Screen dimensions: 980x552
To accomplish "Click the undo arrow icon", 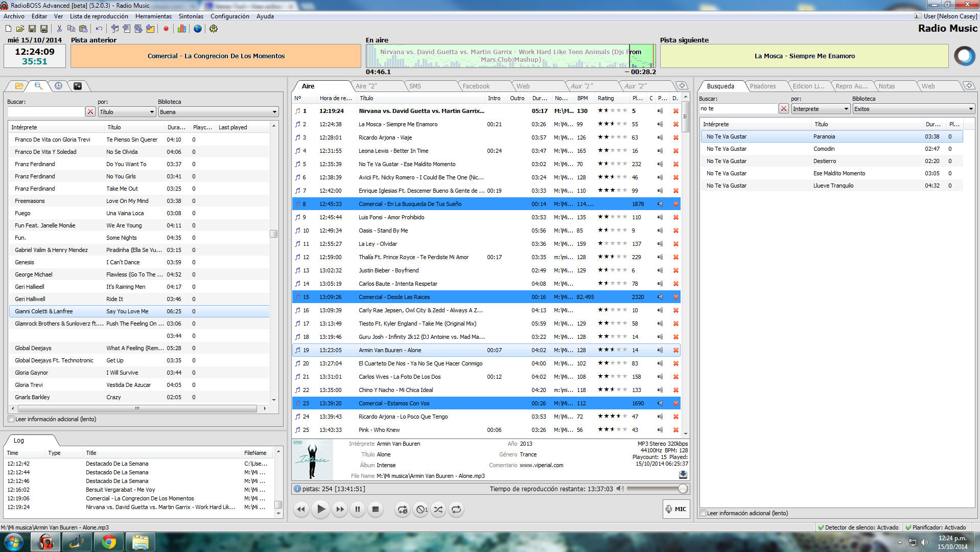I will pyautogui.click(x=99, y=29).
